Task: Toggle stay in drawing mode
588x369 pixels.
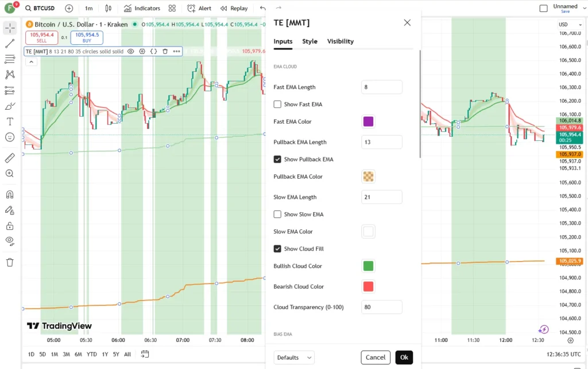Action: click(x=10, y=210)
